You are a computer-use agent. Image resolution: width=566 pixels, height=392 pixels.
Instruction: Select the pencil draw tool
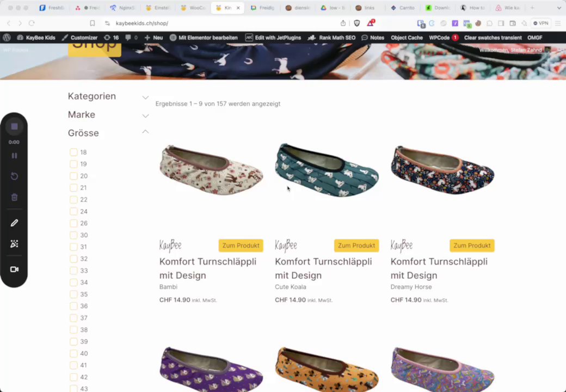coord(15,223)
